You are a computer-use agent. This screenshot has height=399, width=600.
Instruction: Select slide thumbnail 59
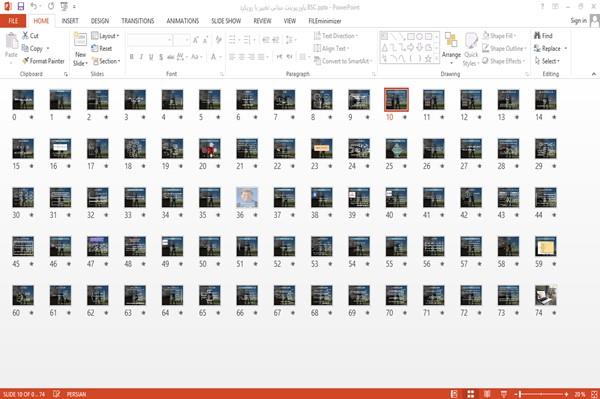546,246
